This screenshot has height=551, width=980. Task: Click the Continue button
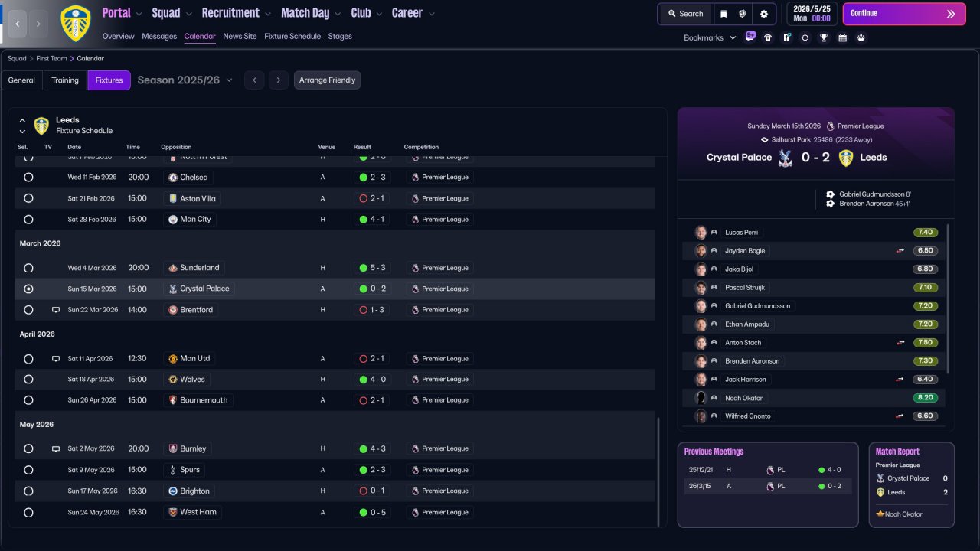904,14
